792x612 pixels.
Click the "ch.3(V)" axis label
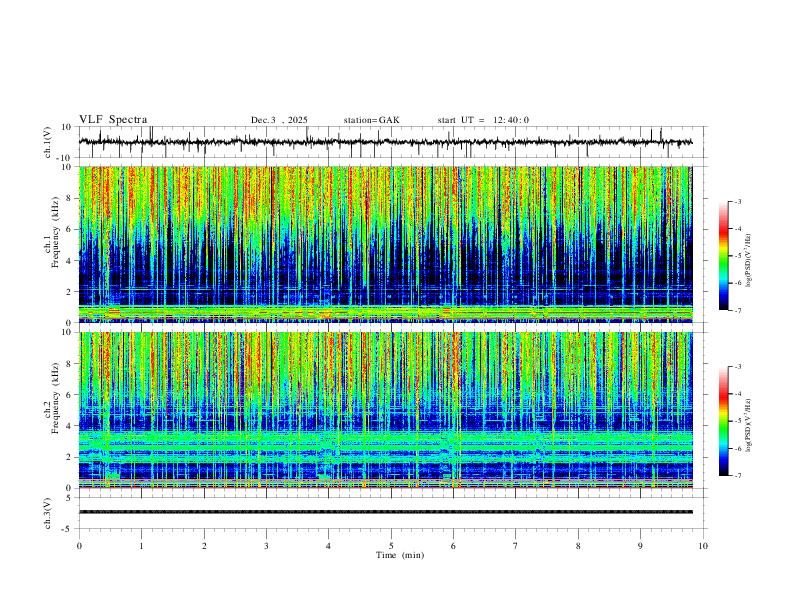(48, 513)
